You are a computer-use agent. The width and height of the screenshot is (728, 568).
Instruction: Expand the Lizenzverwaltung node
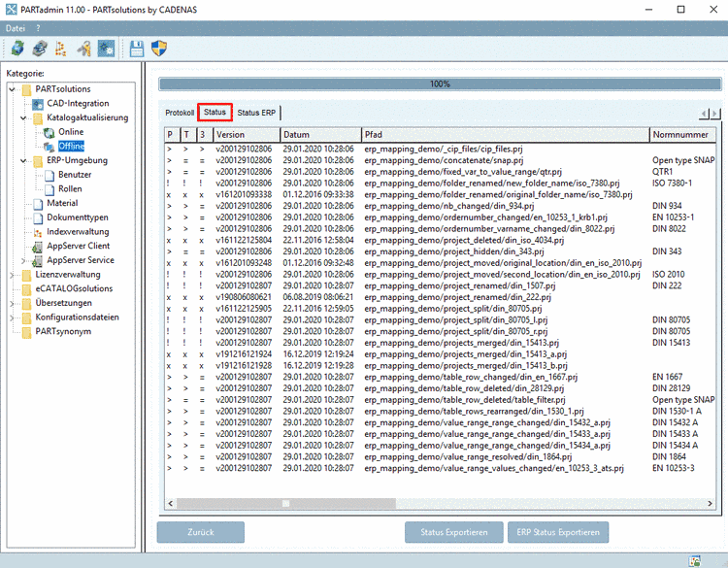click(13, 275)
